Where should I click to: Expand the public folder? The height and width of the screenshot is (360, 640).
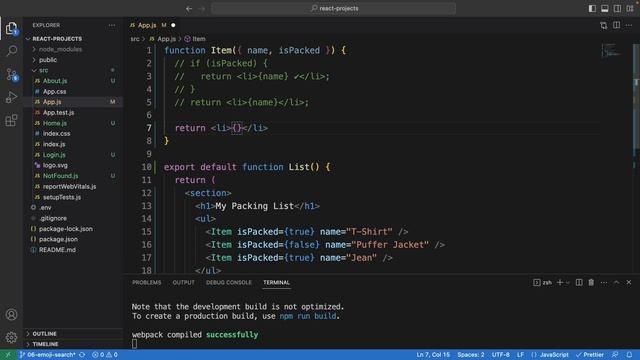48,60
